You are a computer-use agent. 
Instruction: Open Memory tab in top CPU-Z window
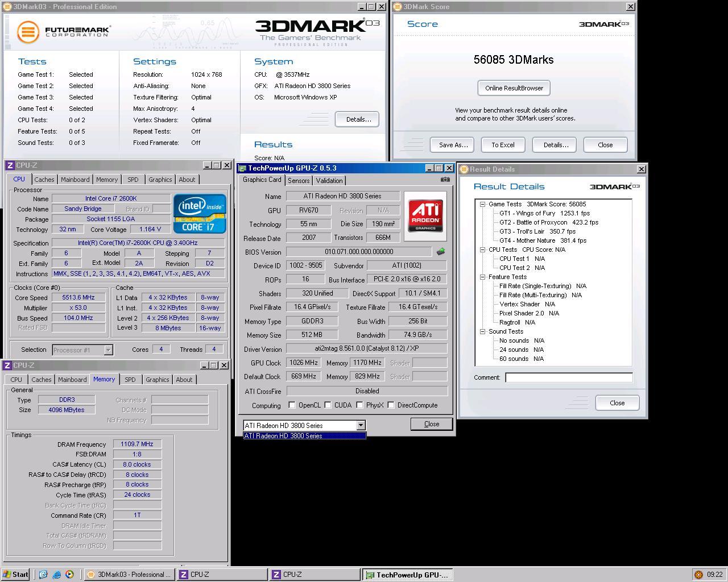(107, 180)
